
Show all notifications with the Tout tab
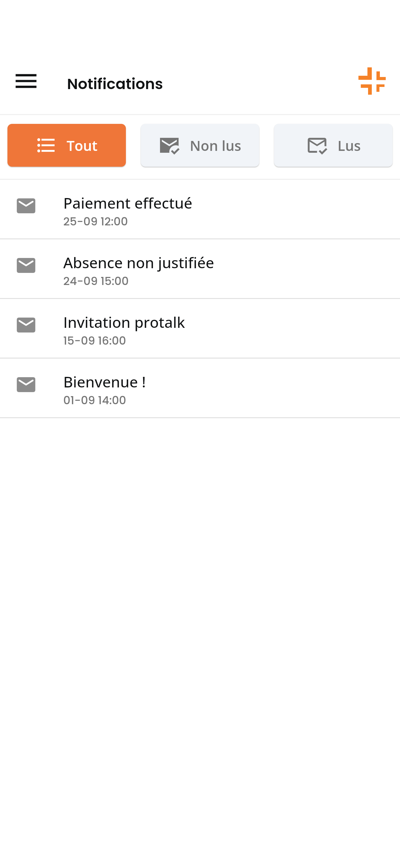pyautogui.click(x=82, y=146)
